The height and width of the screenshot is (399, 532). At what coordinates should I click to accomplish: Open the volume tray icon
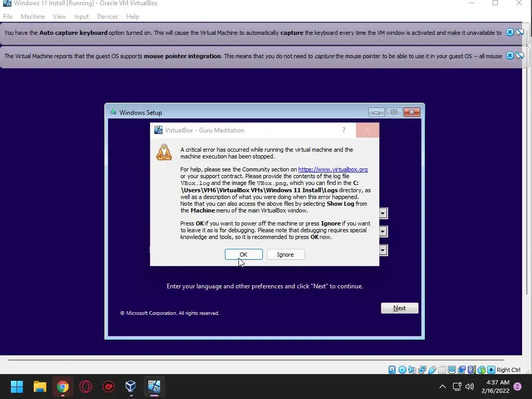point(470,387)
